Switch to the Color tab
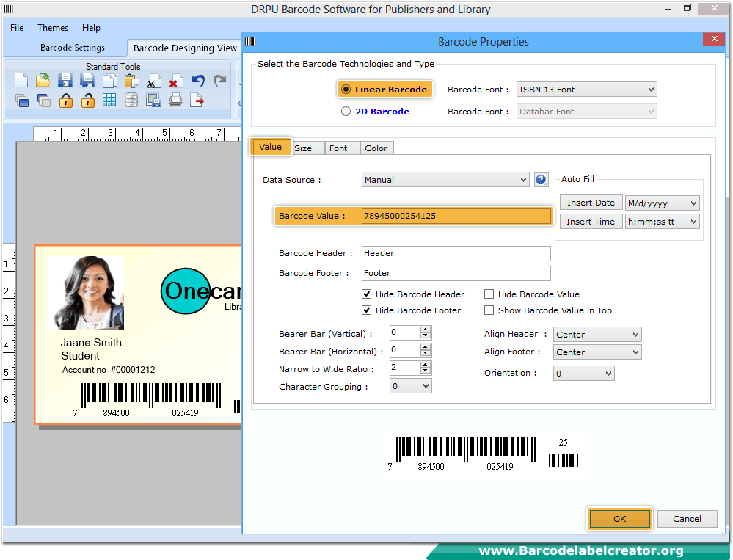Viewport: 733px width, 560px height. click(x=376, y=148)
